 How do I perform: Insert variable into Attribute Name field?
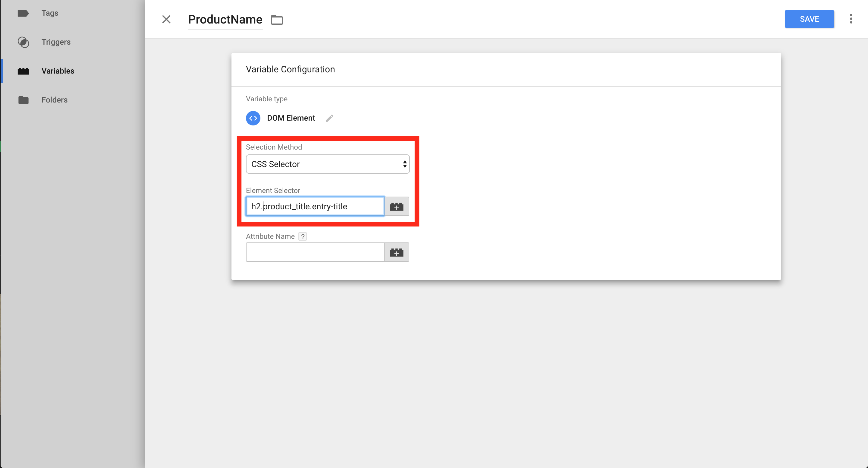click(397, 252)
